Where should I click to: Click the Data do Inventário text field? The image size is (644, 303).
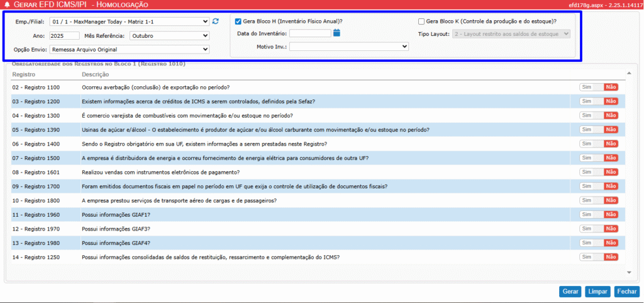pyautogui.click(x=310, y=33)
